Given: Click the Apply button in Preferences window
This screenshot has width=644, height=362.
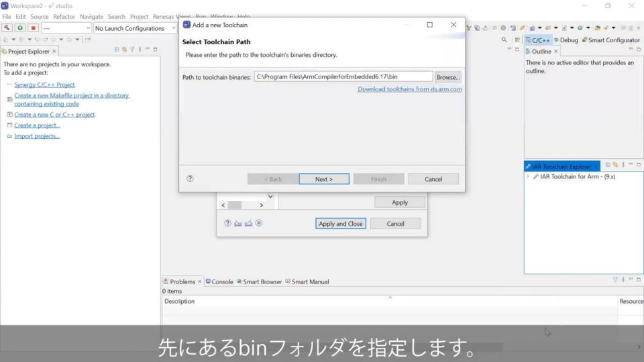Looking at the screenshot, I should pyautogui.click(x=400, y=202).
